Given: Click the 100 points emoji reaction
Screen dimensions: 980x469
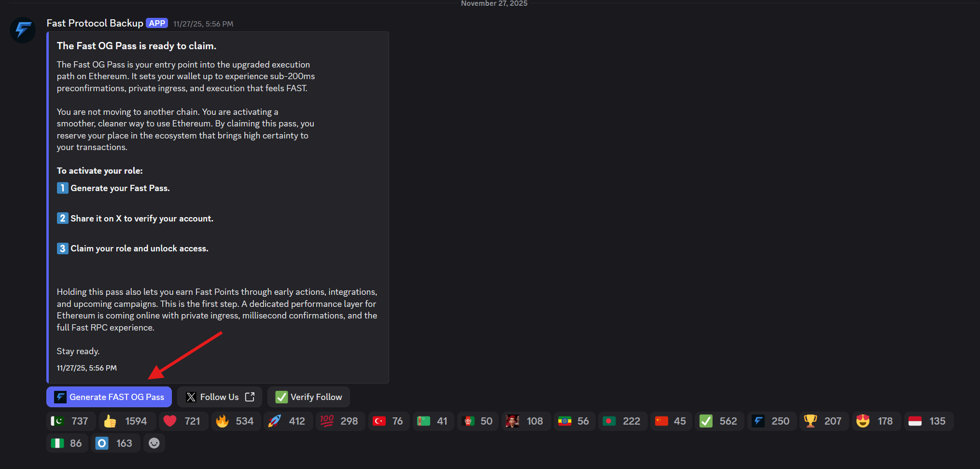Looking at the screenshot, I should [339, 421].
